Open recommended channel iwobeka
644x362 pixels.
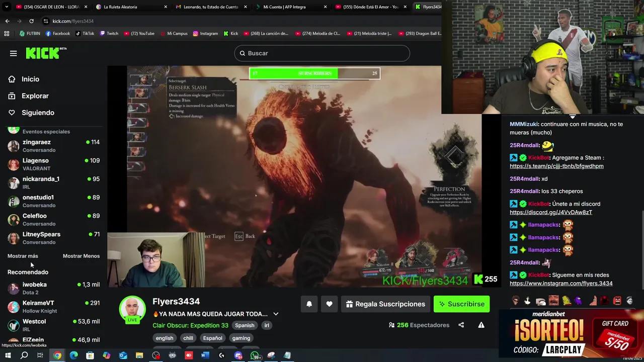click(x=54, y=288)
